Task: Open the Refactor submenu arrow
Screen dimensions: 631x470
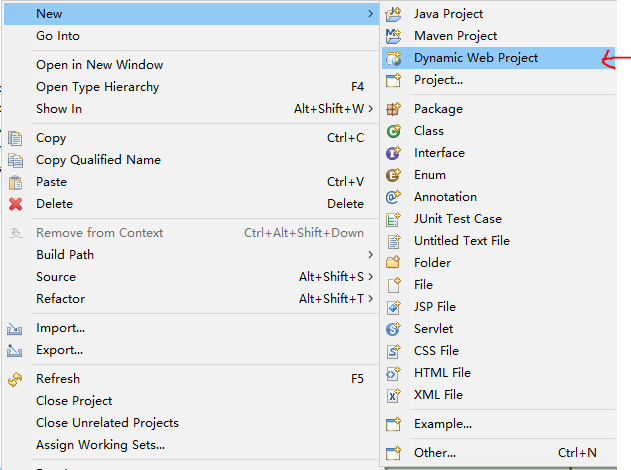Action: coord(370,299)
